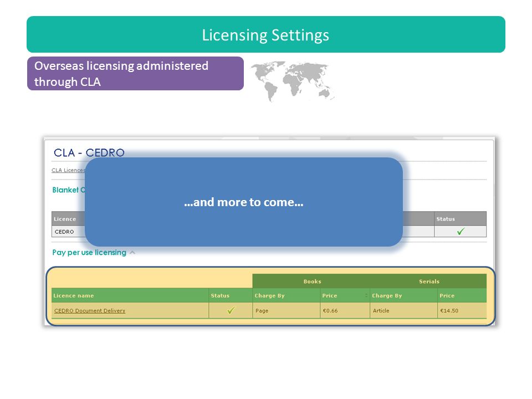The height and width of the screenshot is (399, 532).
Task: Click the Licence name column header
Action: pyautogui.click(x=130, y=295)
